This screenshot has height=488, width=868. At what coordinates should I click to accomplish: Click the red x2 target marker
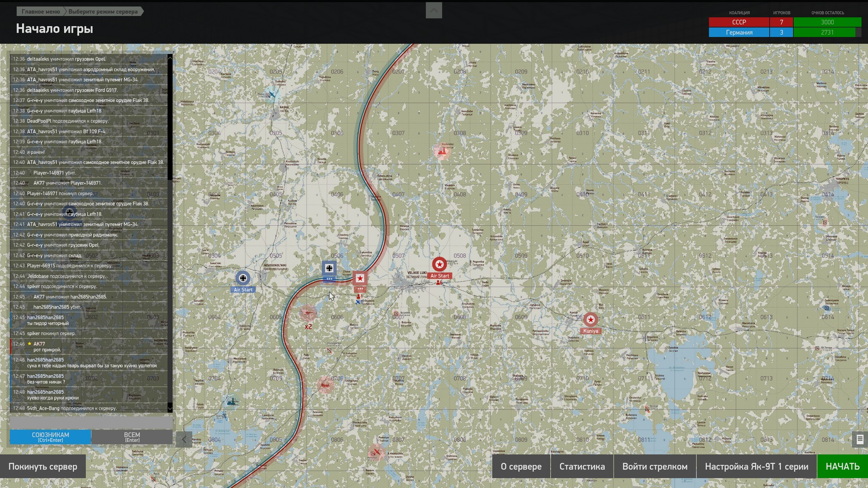(308, 313)
